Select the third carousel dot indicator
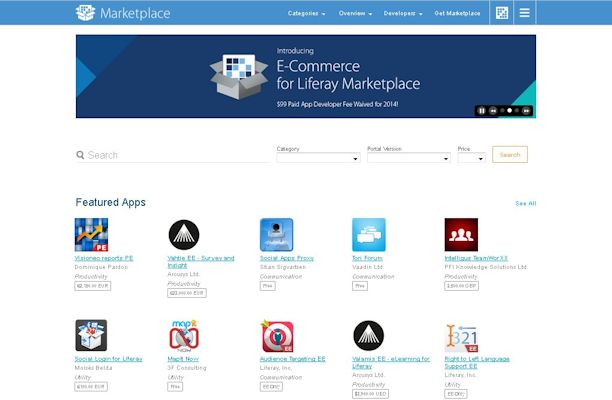The image size is (612, 400). [x=517, y=111]
